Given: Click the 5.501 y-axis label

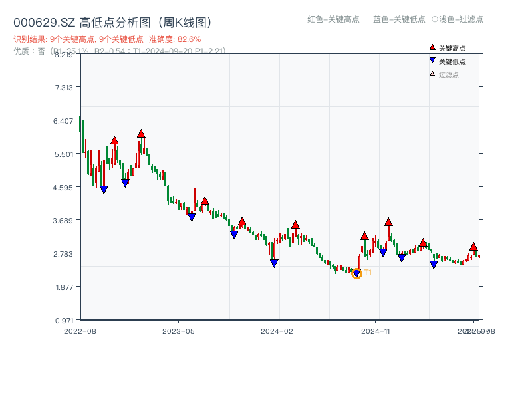Looking at the screenshot, I should pos(64,154).
